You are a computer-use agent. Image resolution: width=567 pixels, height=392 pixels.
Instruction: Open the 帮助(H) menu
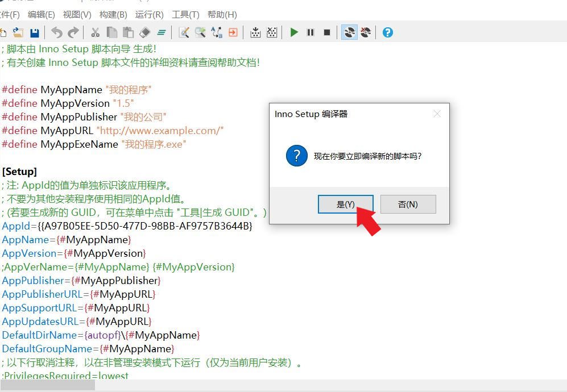222,15
